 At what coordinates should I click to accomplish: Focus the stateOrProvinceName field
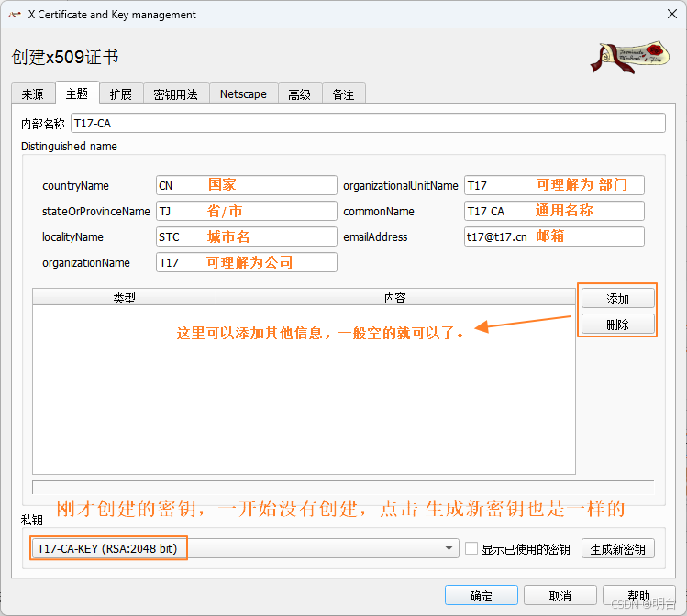click(246, 211)
